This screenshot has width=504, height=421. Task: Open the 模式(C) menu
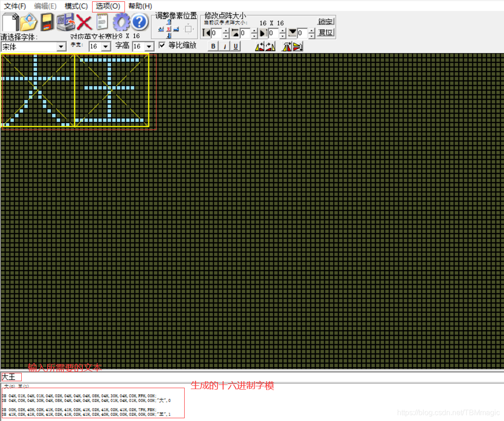click(x=76, y=6)
